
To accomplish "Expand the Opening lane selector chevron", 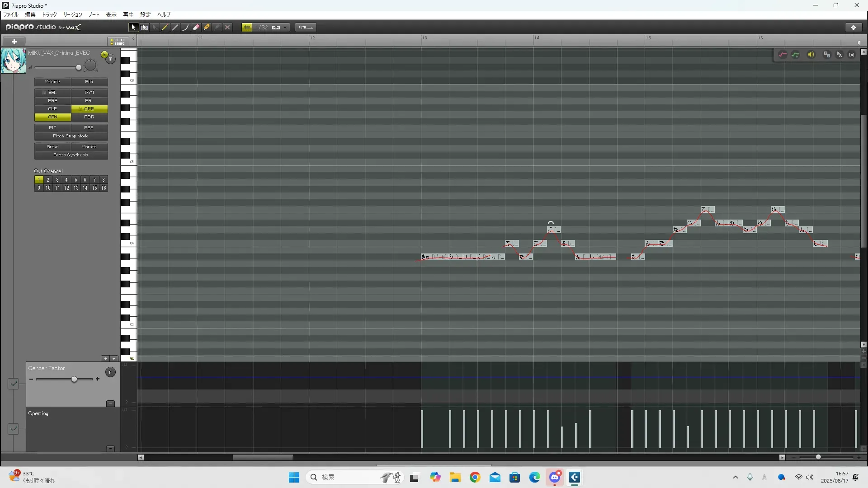I will click(x=13, y=429).
